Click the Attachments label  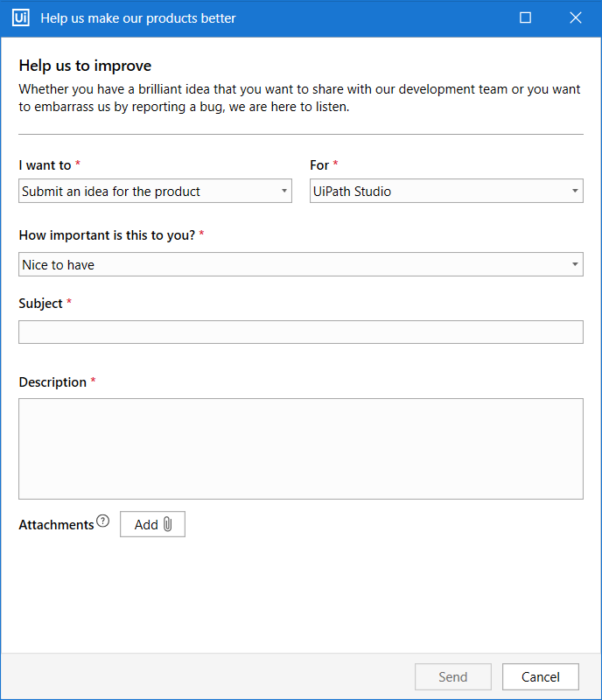coord(56,525)
